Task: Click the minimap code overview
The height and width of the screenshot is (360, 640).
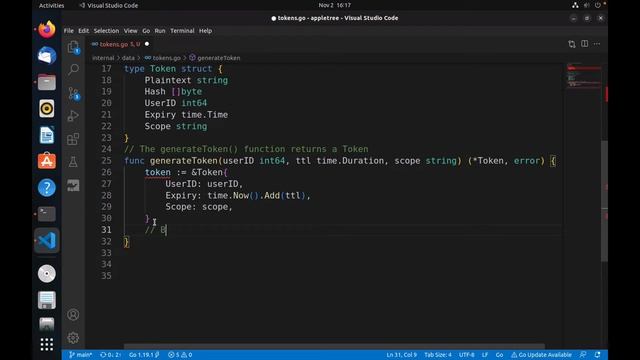Action: pos(584,75)
